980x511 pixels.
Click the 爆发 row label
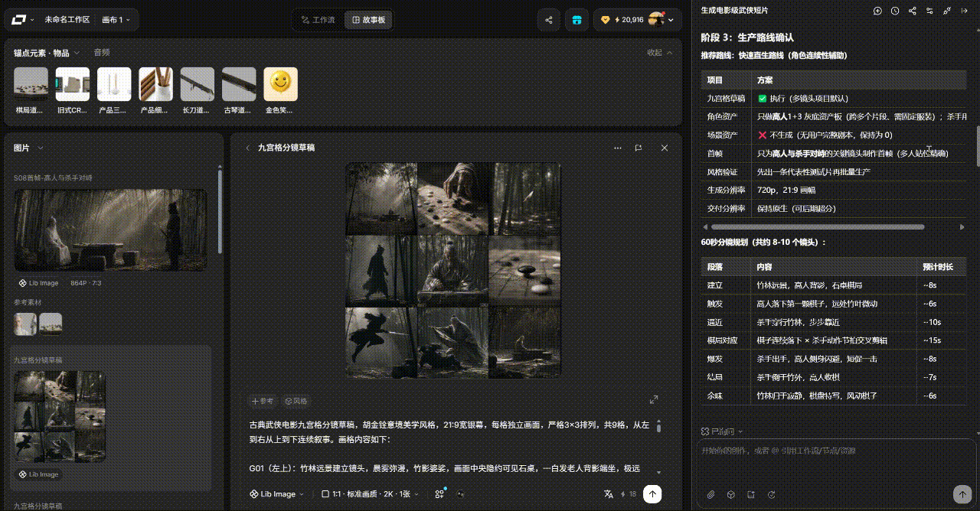coord(715,359)
